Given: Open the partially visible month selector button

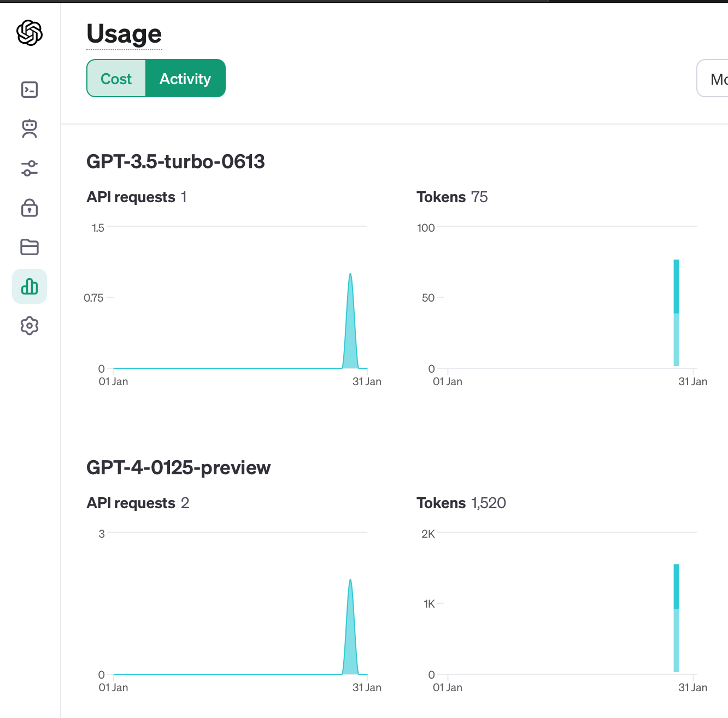Looking at the screenshot, I should (x=713, y=79).
